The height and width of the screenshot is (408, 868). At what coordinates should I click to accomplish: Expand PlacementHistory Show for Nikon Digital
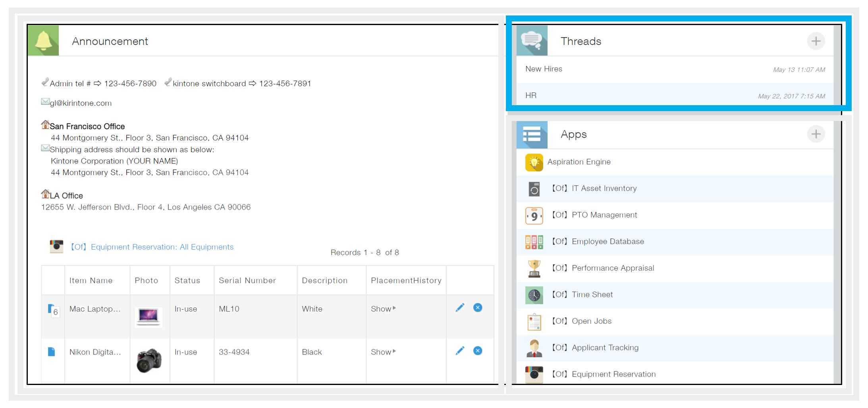pos(383,352)
